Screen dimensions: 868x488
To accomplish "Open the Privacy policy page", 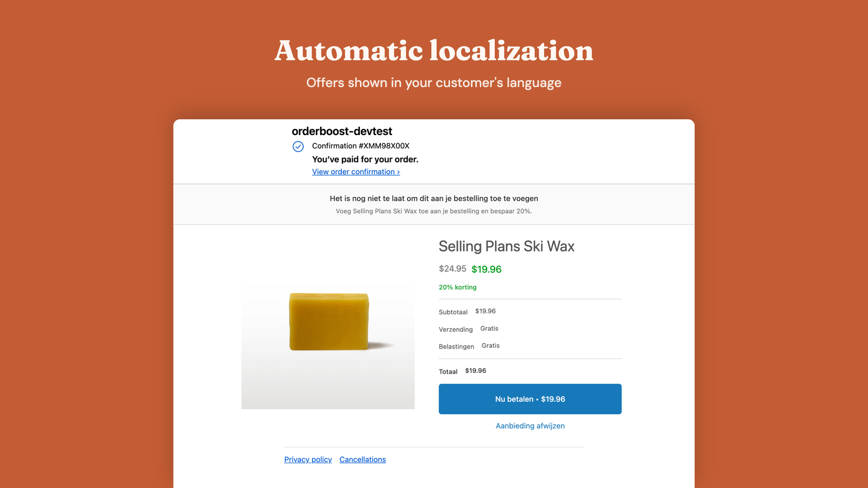I will (308, 459).
